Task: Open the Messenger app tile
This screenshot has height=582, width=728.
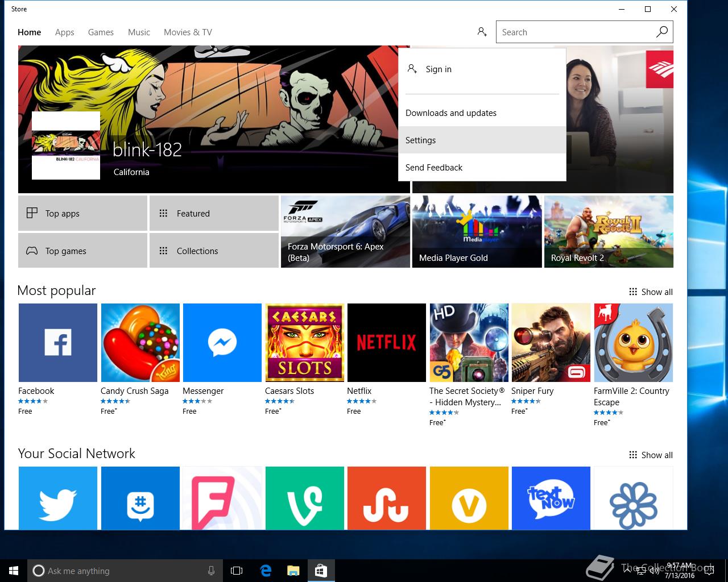Action: click(222, 342)
